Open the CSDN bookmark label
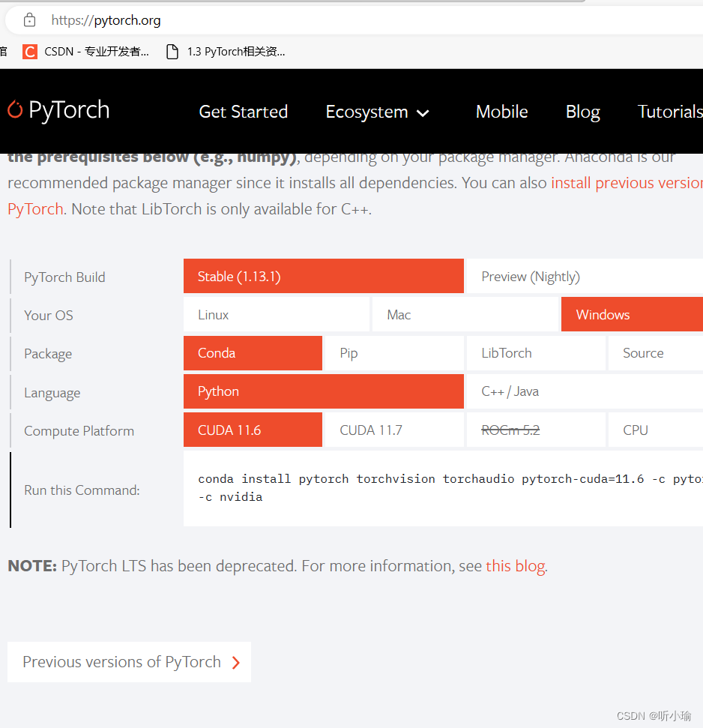 (x=97, y=52)
